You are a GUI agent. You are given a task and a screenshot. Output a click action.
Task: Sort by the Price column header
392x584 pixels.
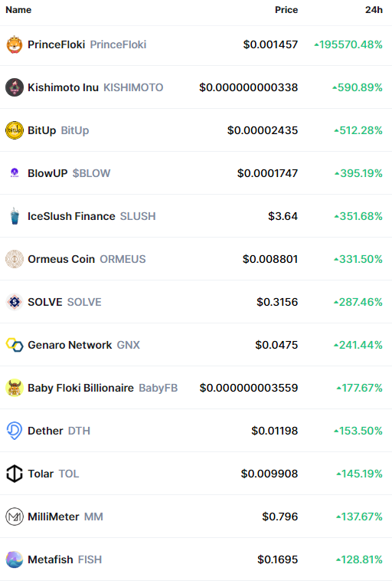click(286, 10)
